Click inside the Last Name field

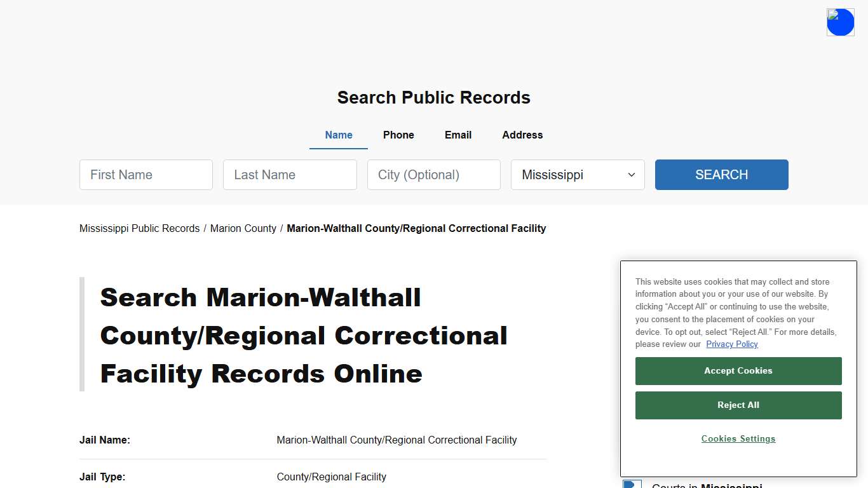pyautogui.click(x=290, y=175)
